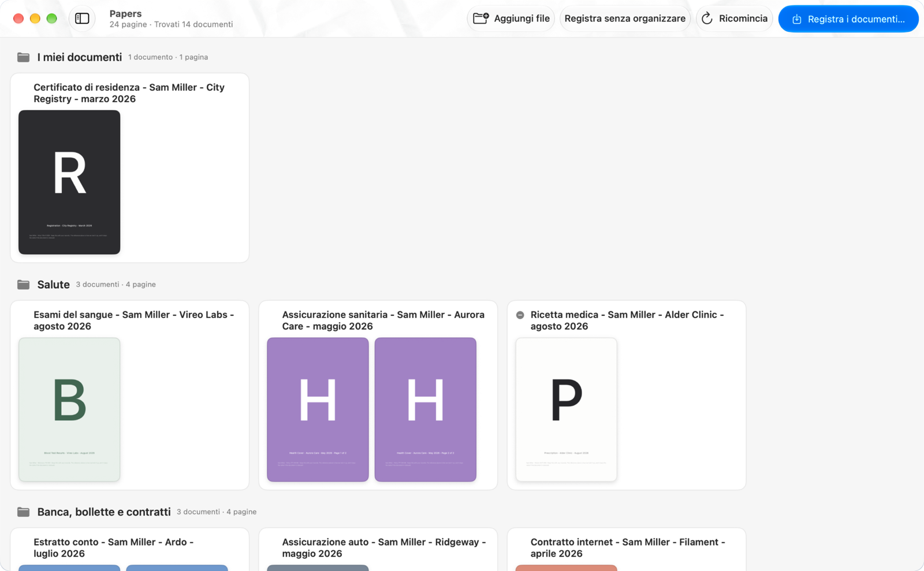924x571 pixels.
Task: Toggle the sidebar panel icon
Action: pos(82,18)
